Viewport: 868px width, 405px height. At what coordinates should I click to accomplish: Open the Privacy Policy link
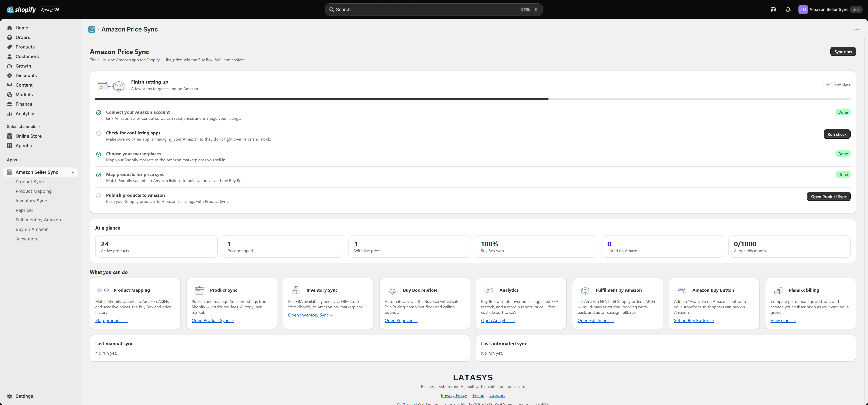[454, 395]
